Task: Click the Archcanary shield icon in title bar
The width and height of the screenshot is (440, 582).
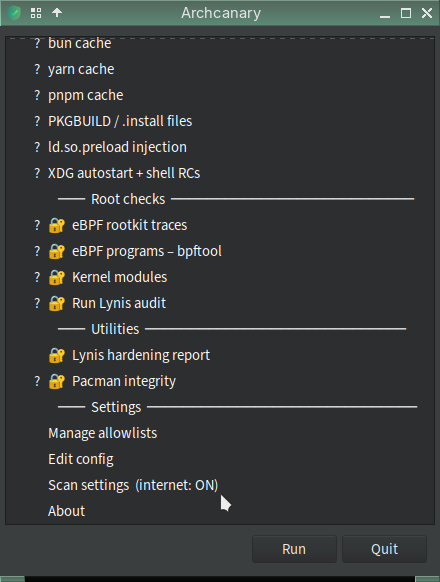Action: [x=14, y=13]
